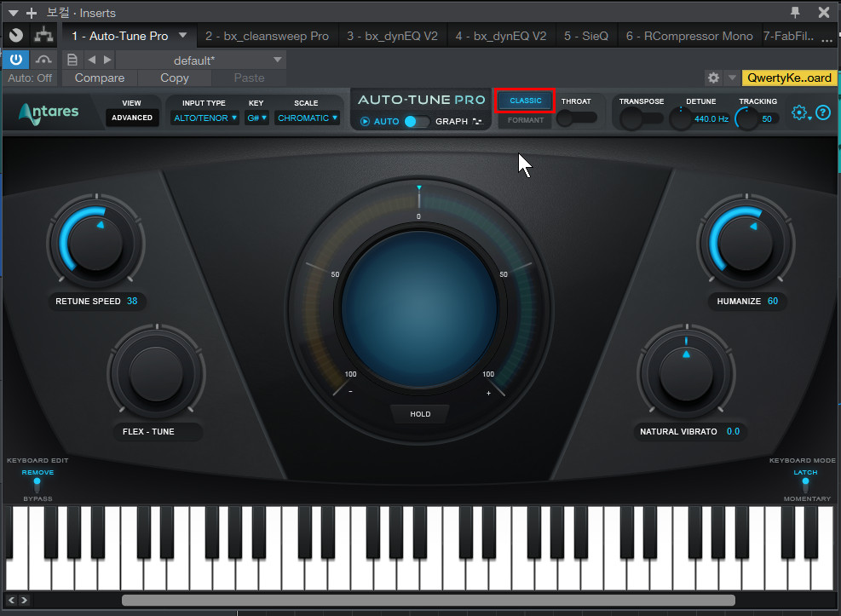Expand dropdown arrow next to gear

732,78
